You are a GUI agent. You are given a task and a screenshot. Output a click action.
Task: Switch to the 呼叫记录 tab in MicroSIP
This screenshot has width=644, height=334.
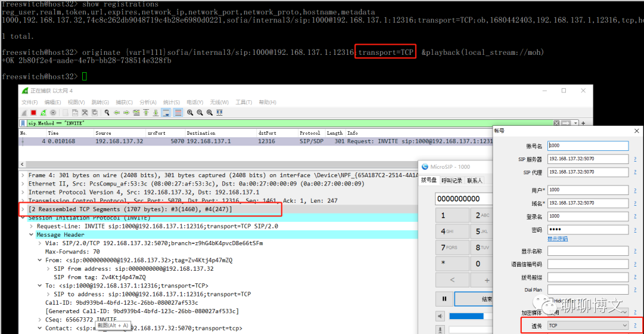click(452, 180)
